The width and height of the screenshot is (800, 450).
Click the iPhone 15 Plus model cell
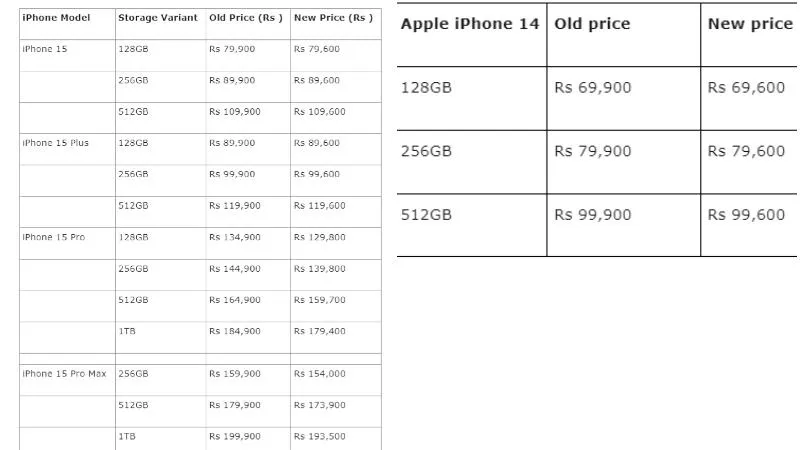(55, 143)
